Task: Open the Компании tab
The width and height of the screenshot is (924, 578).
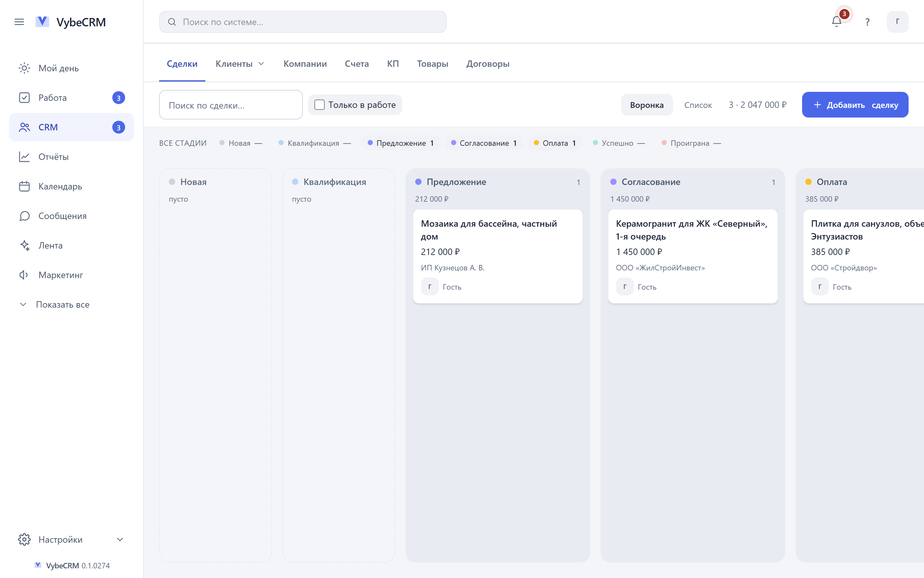Action: [x=305, y=64]
